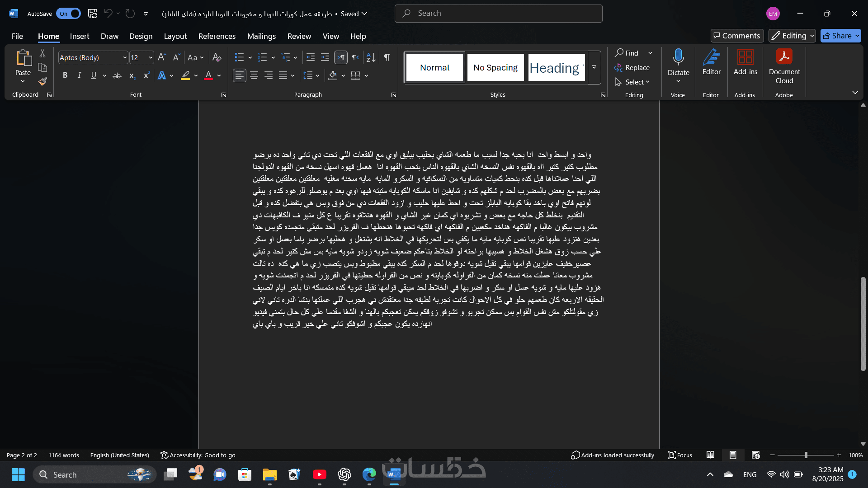The width and height of the screenshot is (868, 488).
Task: Click the Comments button
Action: [x=737, y=36]
